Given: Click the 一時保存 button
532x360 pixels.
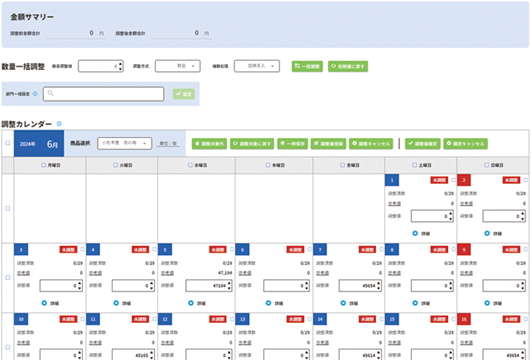Looking at the screenshot, I should click(292, 144).
